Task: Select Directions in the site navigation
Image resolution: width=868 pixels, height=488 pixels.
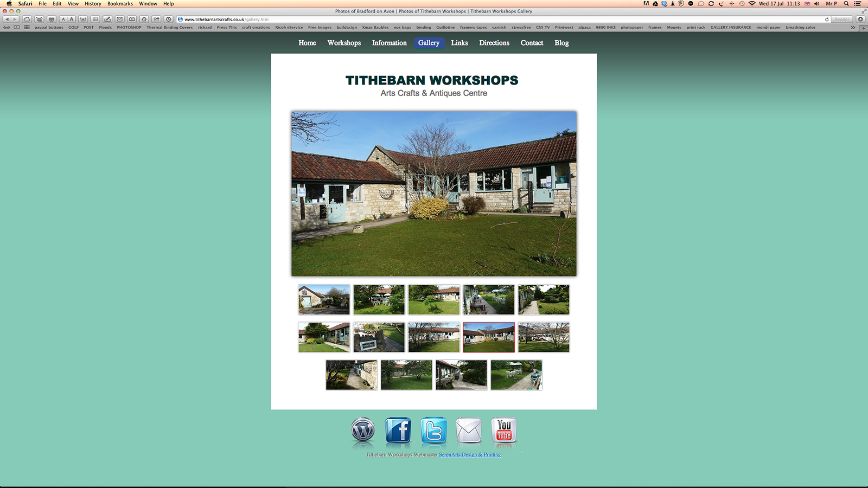Action: pos(494,43)
